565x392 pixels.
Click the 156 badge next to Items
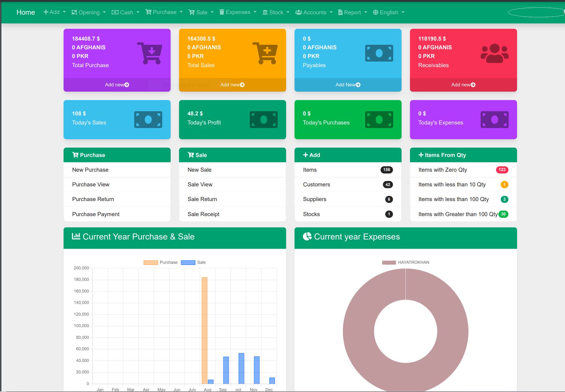point(387,170)
